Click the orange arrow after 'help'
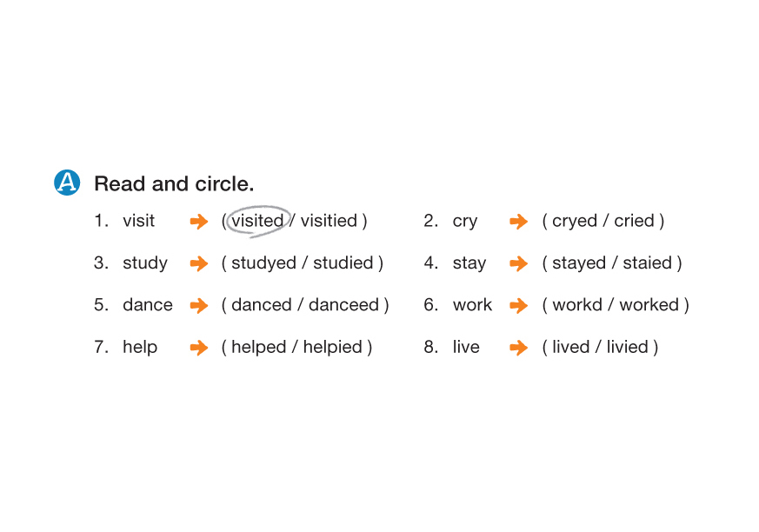 (199, 348)
